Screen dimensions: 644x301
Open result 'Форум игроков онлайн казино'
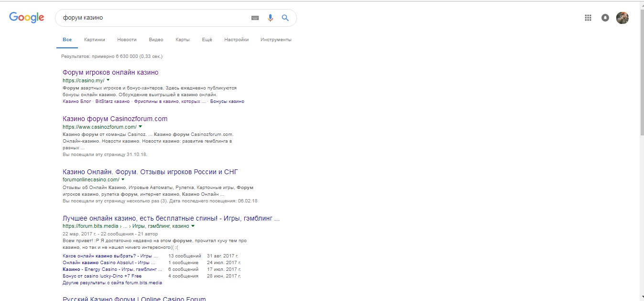click(110, 72)
